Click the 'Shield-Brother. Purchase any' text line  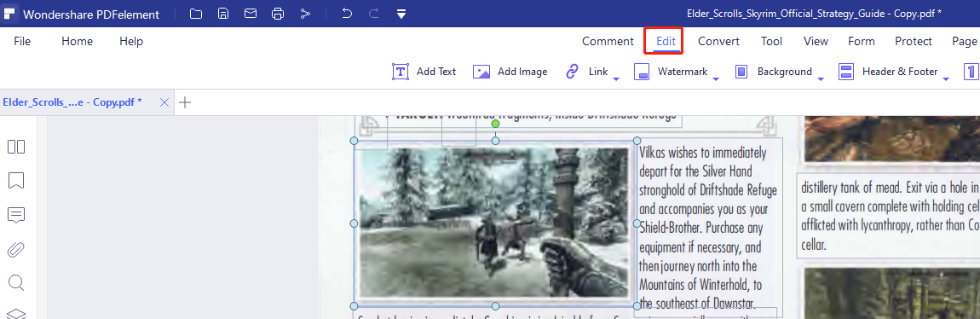pyautogui.click(x=701, y=229)
